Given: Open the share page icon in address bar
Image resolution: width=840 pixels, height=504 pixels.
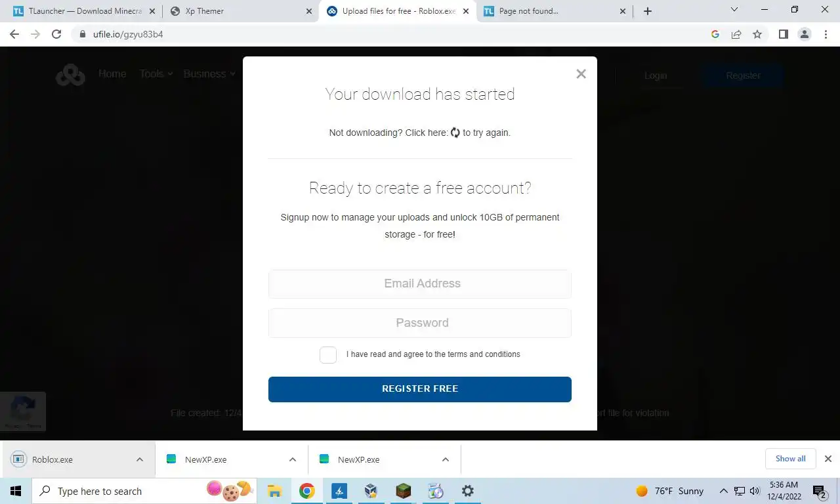Looking at the screenshot, I should (x=736, y=34).
